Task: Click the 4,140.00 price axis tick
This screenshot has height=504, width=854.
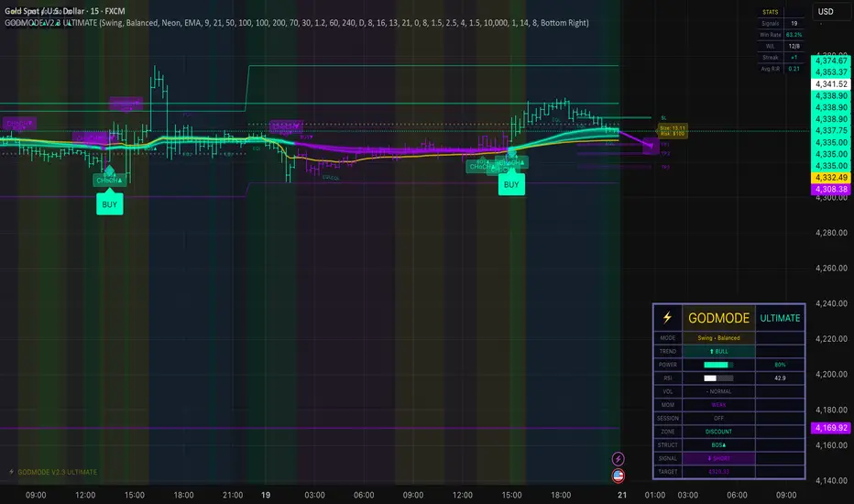Action: [831, 480]
